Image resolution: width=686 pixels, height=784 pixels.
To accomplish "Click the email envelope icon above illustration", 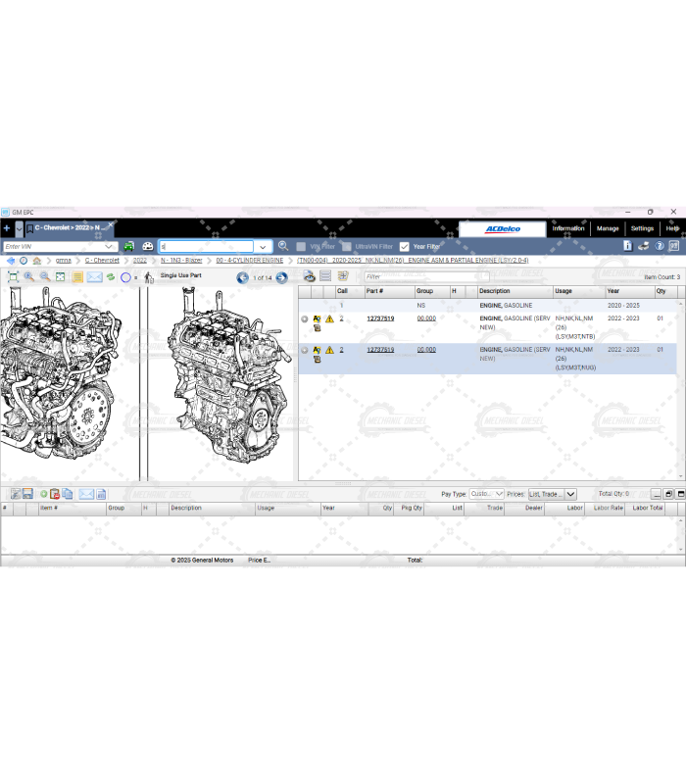I will [x=94, y=277].
